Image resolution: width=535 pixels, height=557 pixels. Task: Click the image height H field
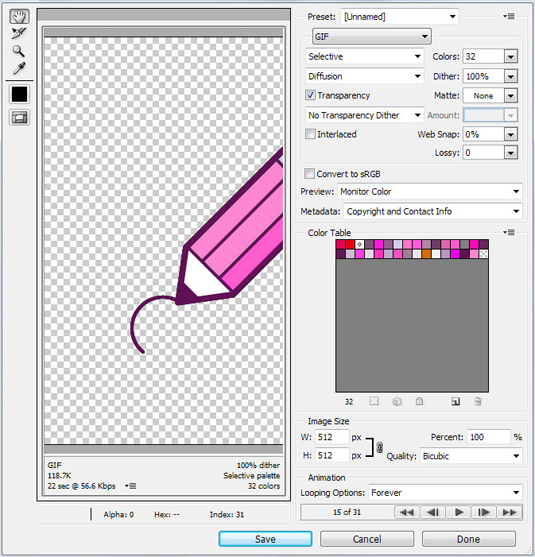332,455
